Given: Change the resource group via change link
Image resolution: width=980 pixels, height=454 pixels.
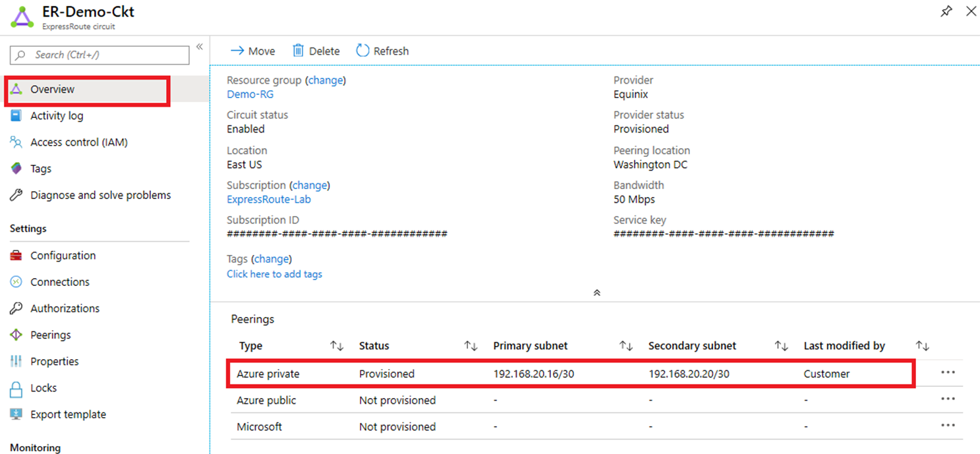Looking at the screenshot, I should (326, 80).
